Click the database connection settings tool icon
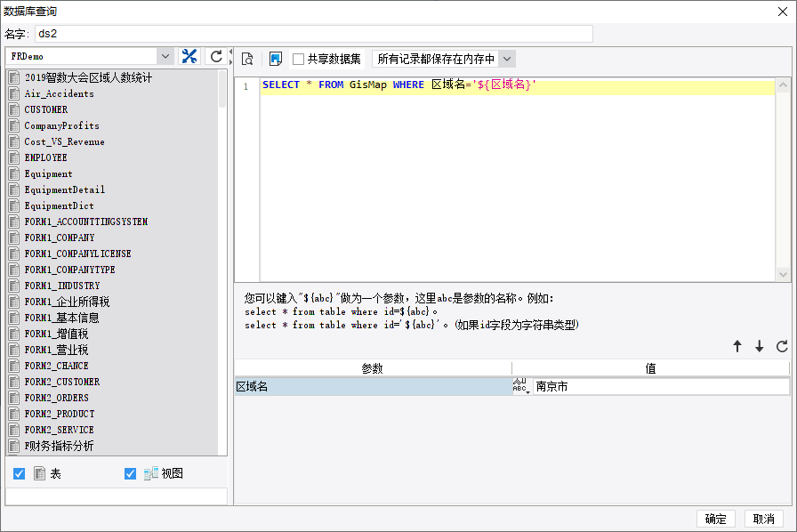This screenshot has width=797, height=532. (189, 56)
